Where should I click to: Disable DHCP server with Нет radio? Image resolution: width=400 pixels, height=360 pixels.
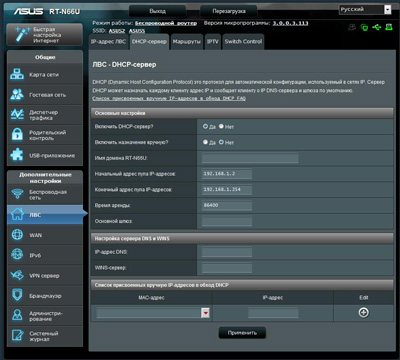(221, 126)
